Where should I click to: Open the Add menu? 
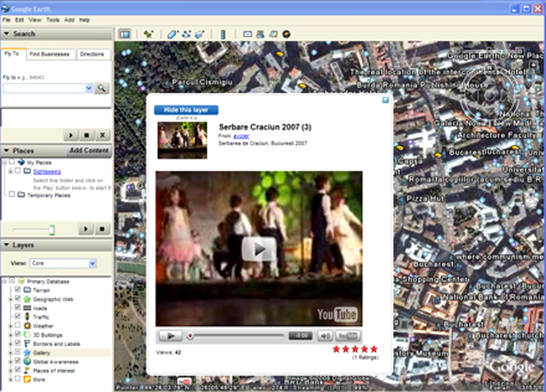(69, 20)
